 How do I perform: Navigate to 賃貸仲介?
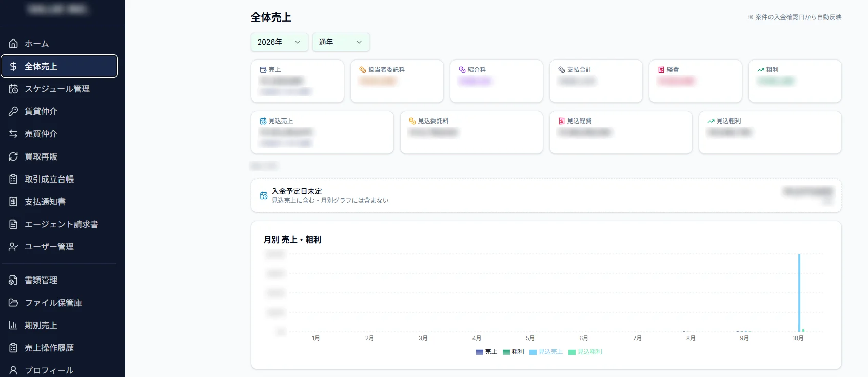pos(60,111)
